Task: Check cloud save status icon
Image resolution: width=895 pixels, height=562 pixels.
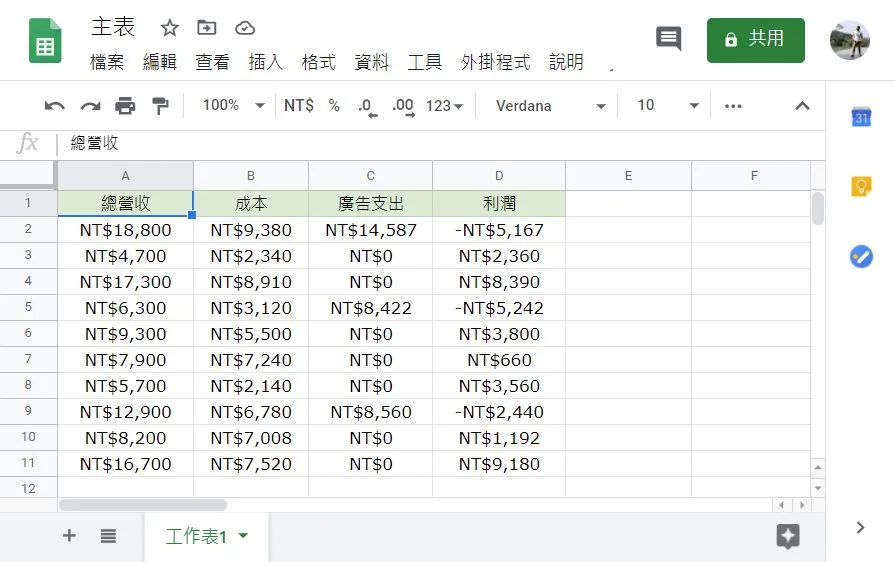Action: [245, 27]
